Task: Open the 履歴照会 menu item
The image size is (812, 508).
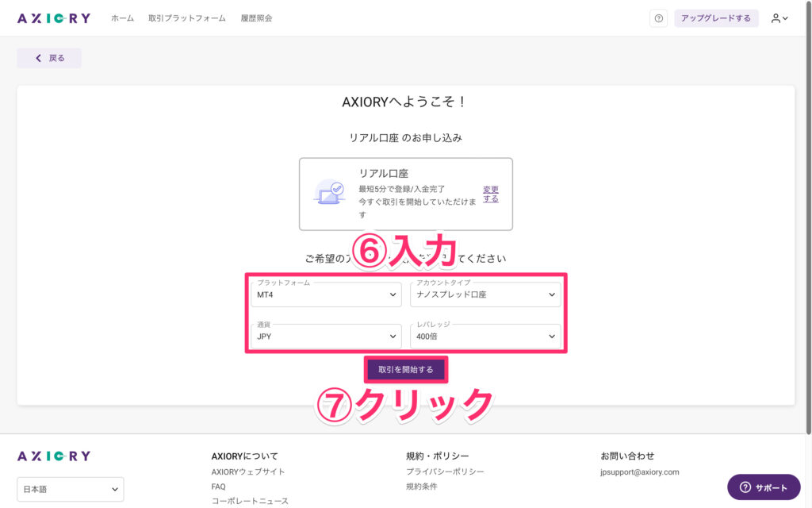Action: point(256,18)
